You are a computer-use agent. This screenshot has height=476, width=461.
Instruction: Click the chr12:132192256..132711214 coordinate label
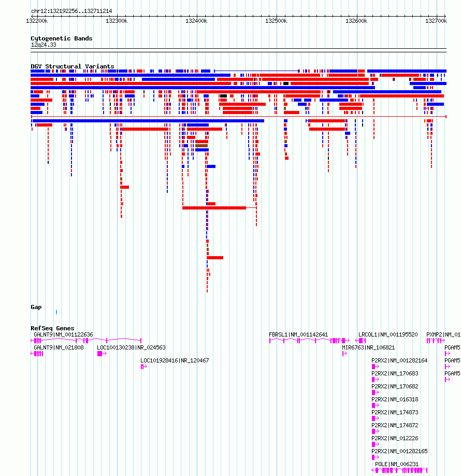[71, 11]
